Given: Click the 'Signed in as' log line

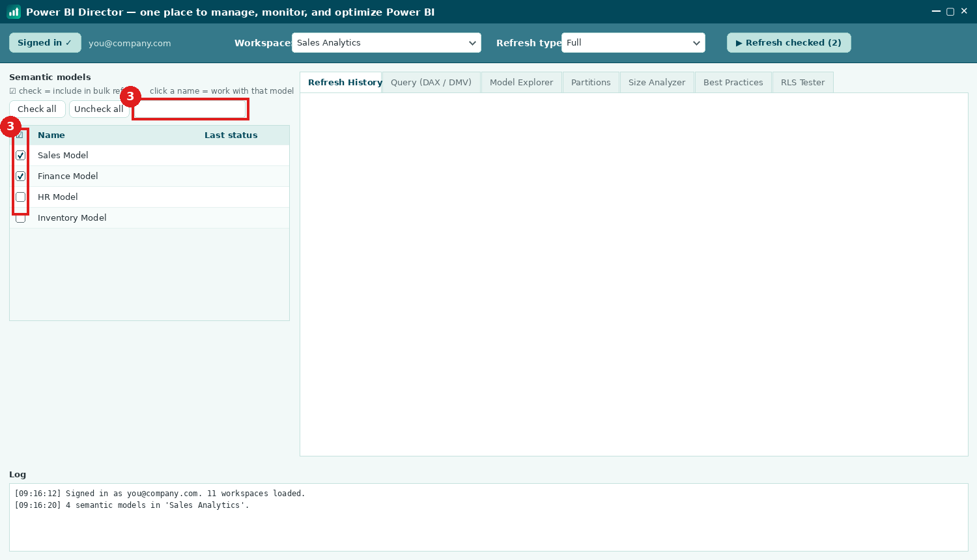Looking at the screenshot, I should pos(160,494).
